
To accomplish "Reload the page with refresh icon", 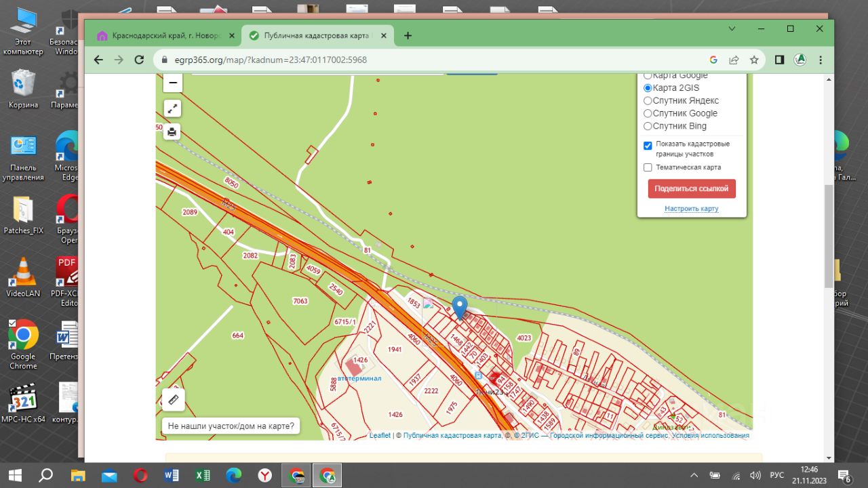I will (139, 60).
